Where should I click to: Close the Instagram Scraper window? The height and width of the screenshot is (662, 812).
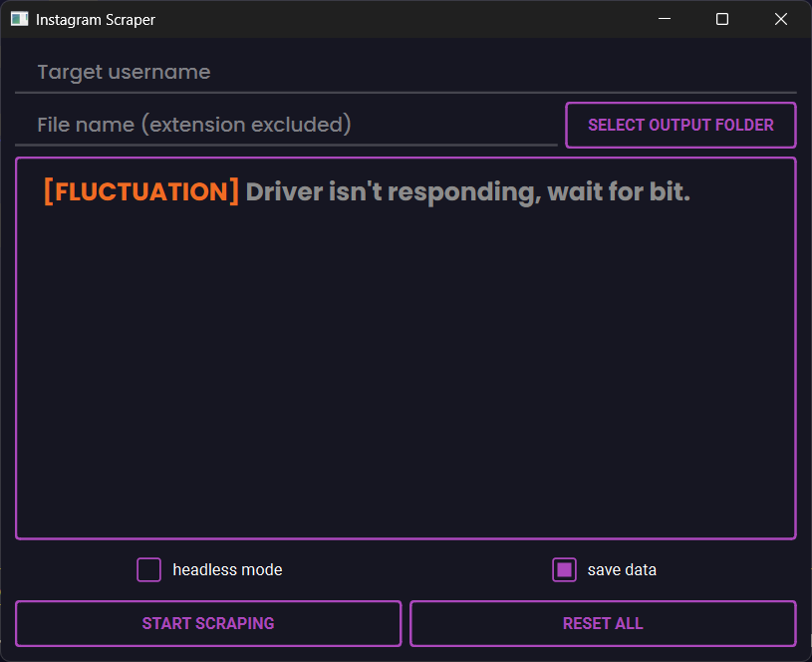coord(780,19)
